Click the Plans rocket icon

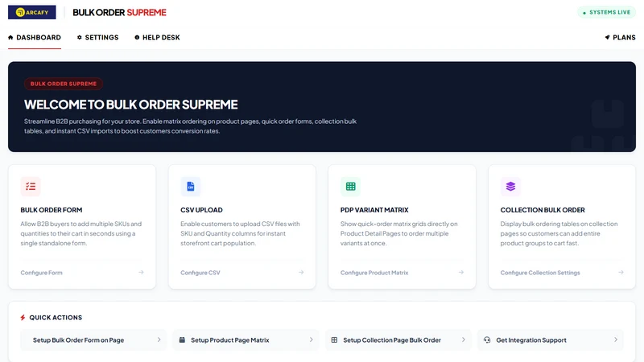tap(608, 37)
